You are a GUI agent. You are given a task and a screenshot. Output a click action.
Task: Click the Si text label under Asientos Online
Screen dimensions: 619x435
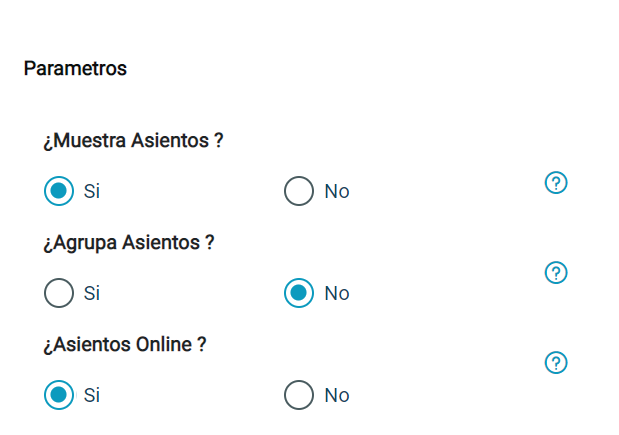click(92, 395)
